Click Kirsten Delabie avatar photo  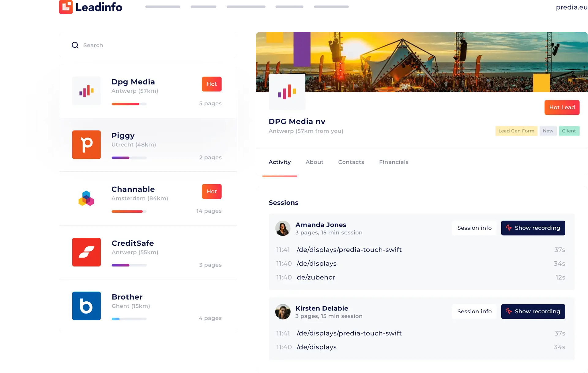point(283,311)
